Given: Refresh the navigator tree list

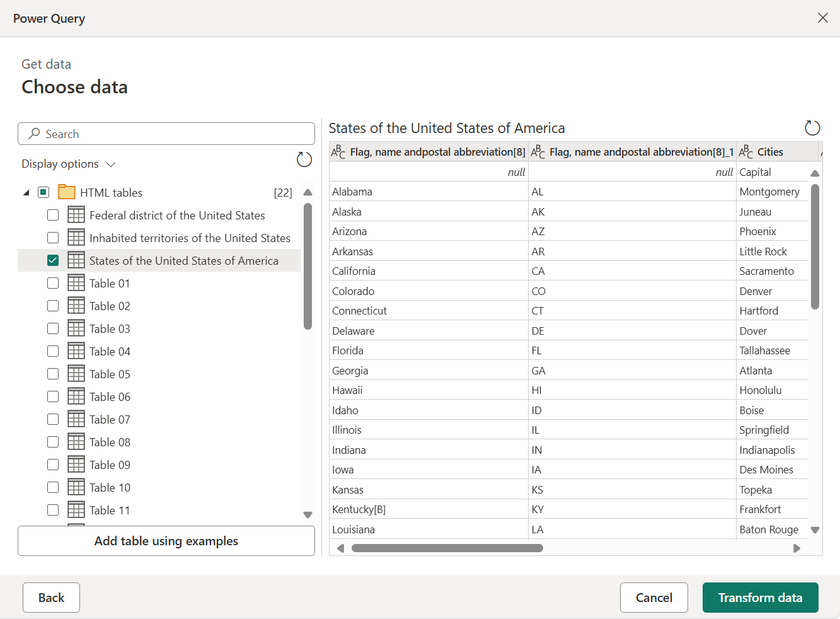Looking at the screenshot, I should (x=304, y=159).
